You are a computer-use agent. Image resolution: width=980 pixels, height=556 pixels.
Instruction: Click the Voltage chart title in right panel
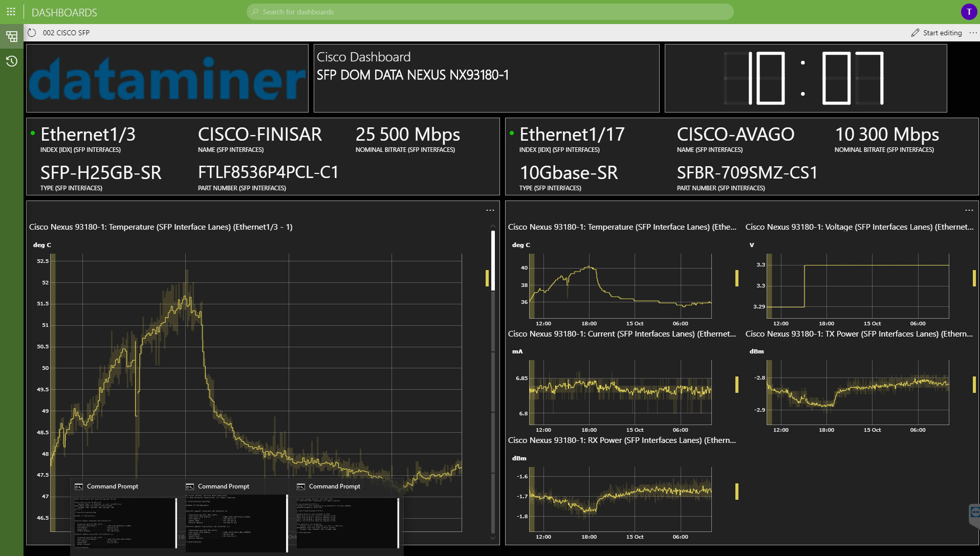[860, 227]
